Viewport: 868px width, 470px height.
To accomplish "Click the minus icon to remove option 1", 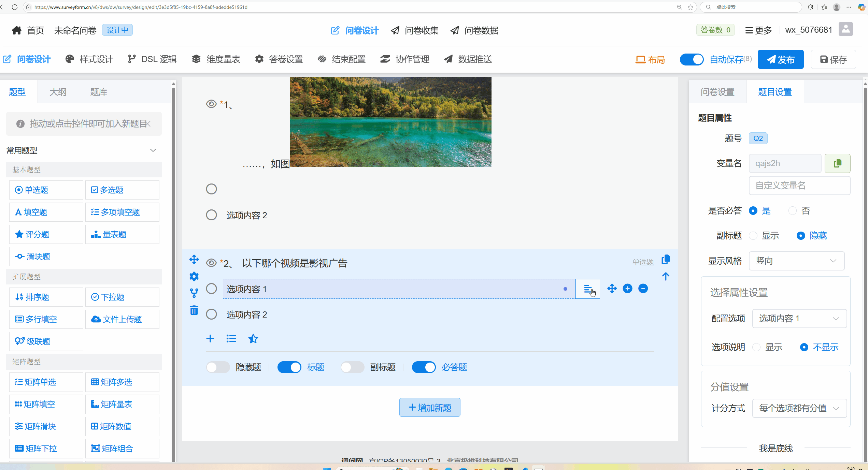I will (x=643, y=289).
